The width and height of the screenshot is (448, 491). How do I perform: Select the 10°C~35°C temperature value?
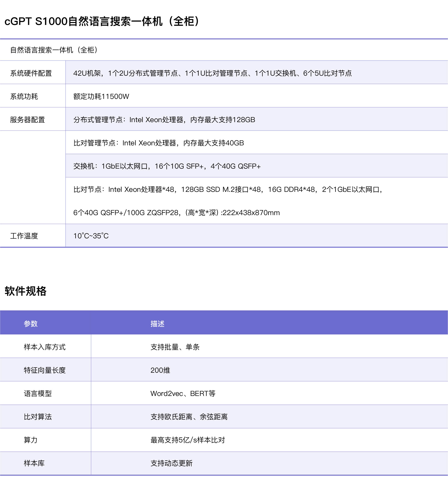[x=91, y=236]
